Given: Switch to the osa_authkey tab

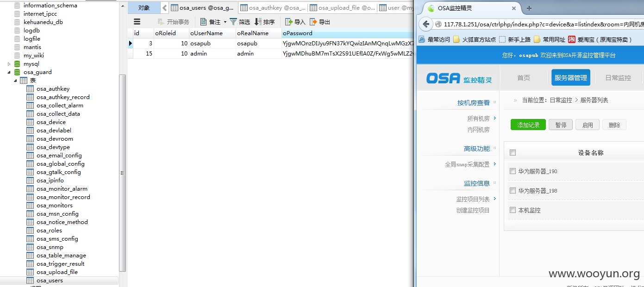Looking at the screenshot, I should (x=273, y=8).
